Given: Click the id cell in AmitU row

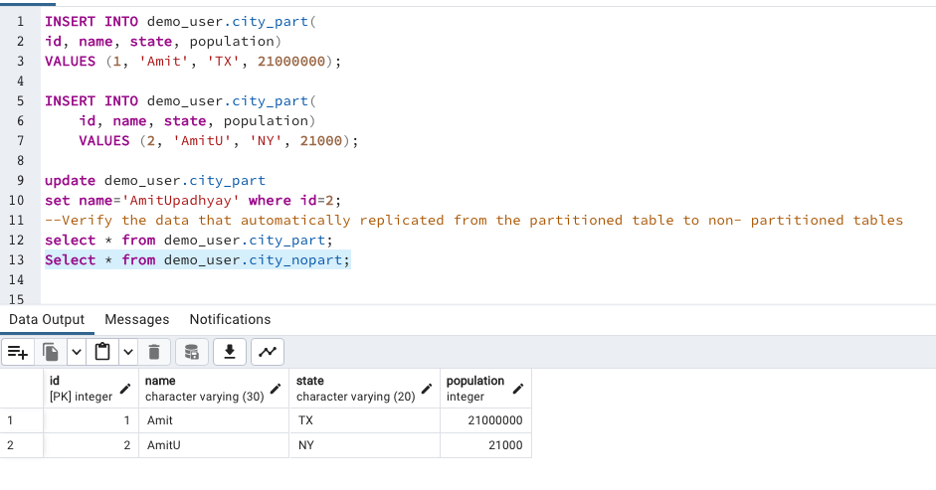Looking at the screenshot, I should 91,445.
